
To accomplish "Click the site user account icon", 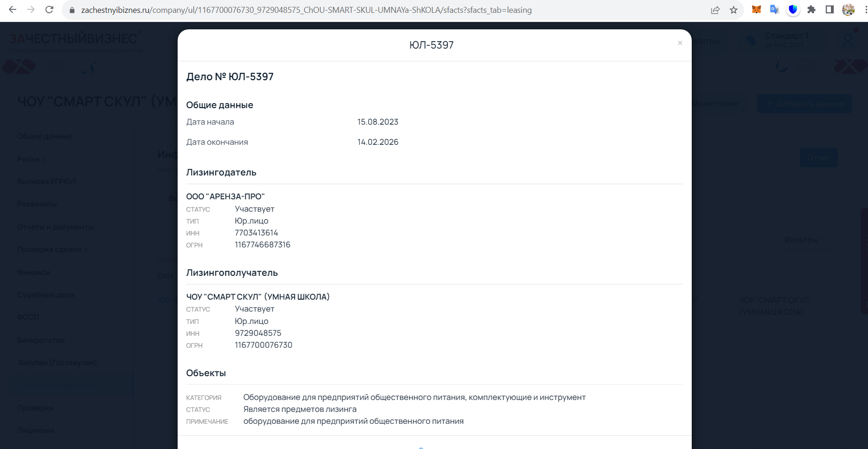I will (848, 40).
